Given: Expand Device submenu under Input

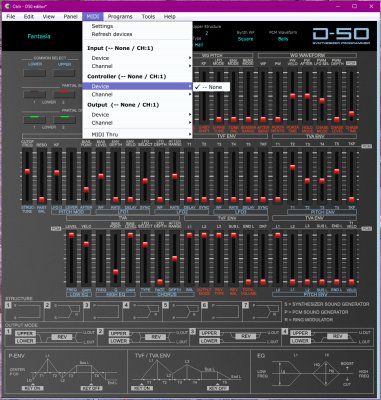Looking at the screenshot, I should (137, 58).
